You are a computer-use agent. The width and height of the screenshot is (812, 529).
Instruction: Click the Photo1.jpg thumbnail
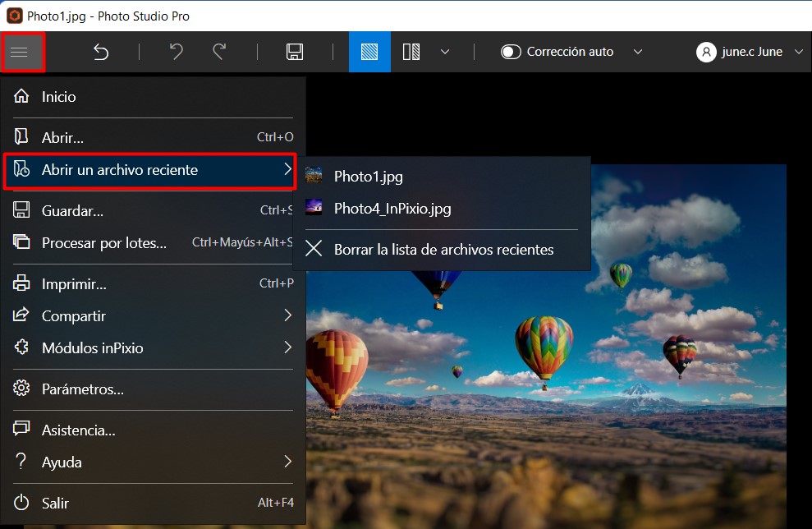pyautogui.click(x=314, y=175)
